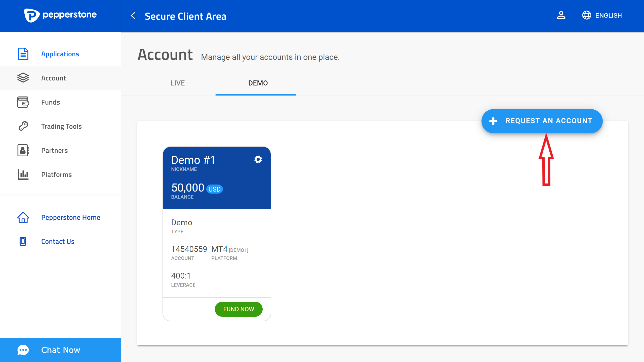
Task: Open Trading Tools wrench icon
Action: coord(23,126)
